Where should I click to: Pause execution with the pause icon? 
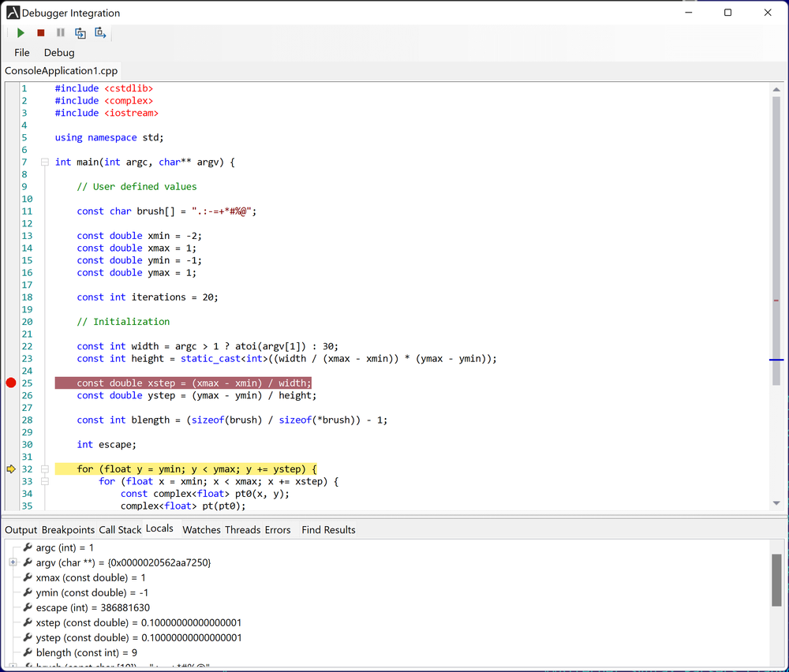pos(61,32)
